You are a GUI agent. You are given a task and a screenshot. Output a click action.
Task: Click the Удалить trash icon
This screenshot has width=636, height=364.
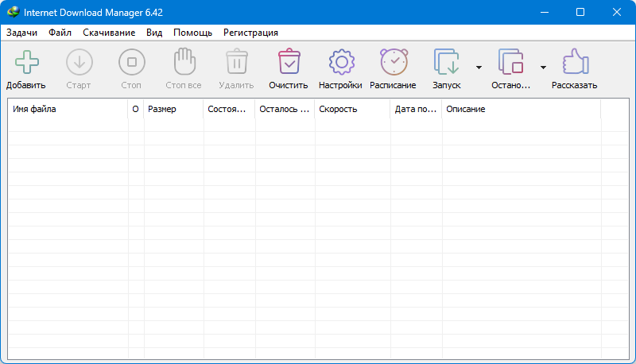237,62
